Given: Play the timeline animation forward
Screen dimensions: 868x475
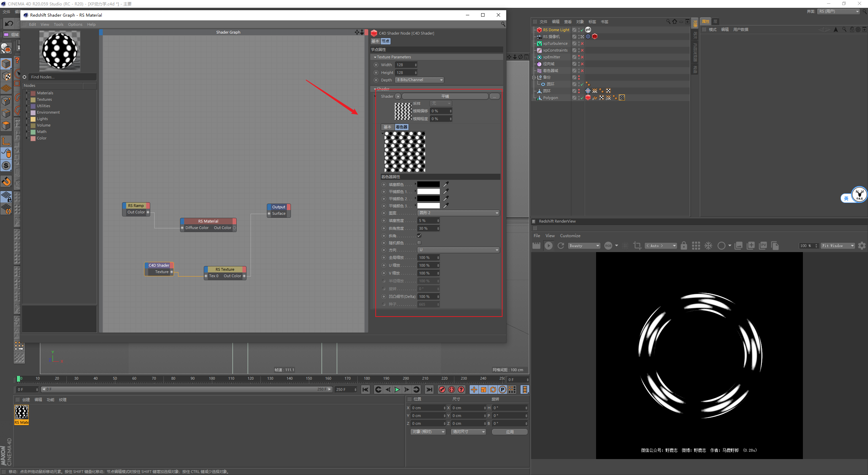Looking at the screenshot, I should coord(397,389).
